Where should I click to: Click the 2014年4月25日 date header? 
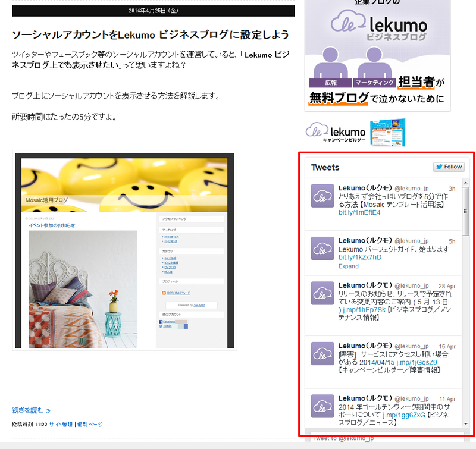click(154, 11)
